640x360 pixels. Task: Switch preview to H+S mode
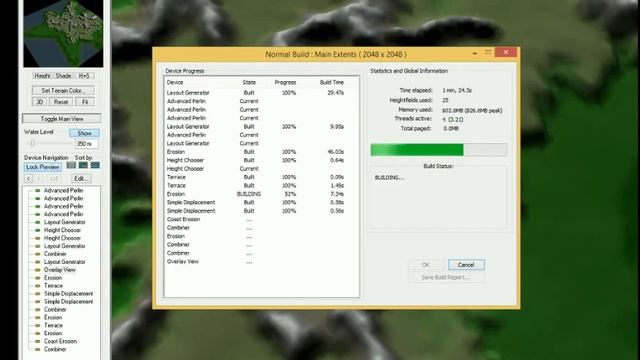[x=84, y=76]
